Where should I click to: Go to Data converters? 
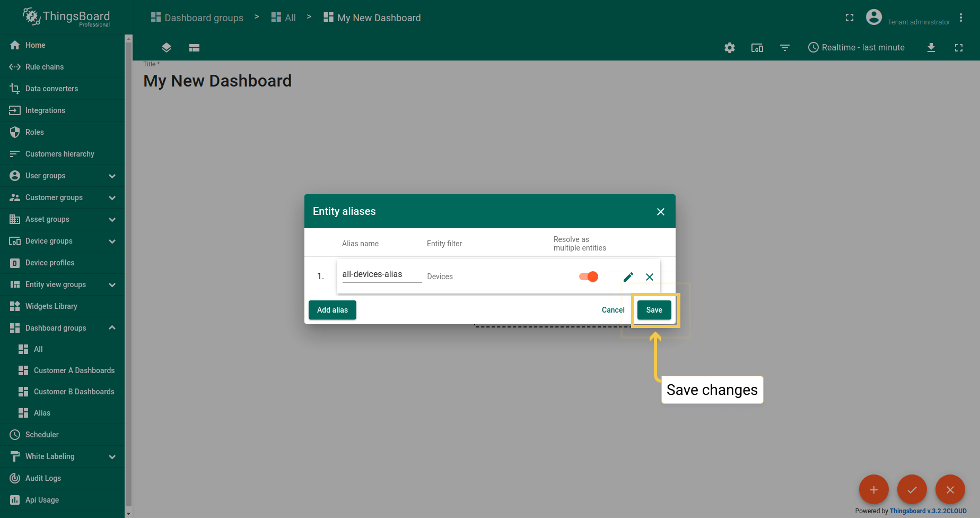(62, 89)
